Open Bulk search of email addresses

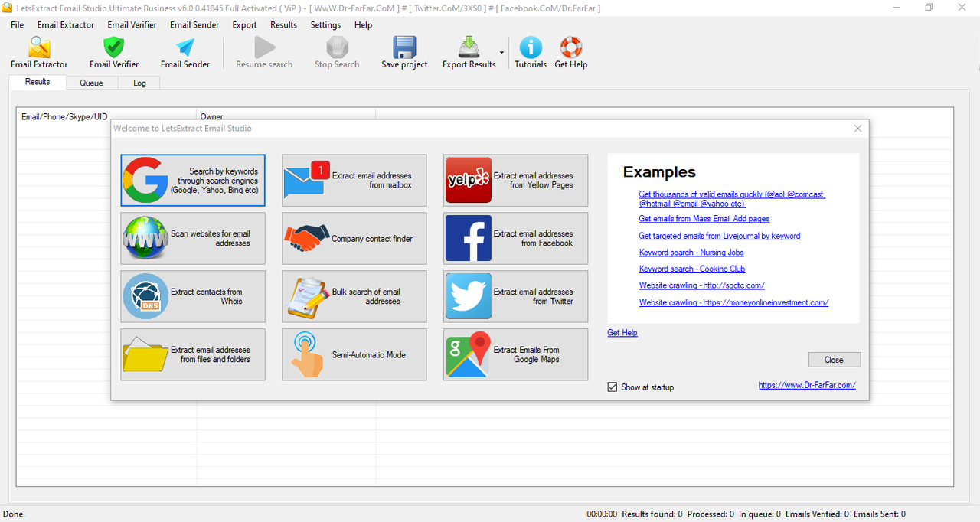(x=354, y=297)
